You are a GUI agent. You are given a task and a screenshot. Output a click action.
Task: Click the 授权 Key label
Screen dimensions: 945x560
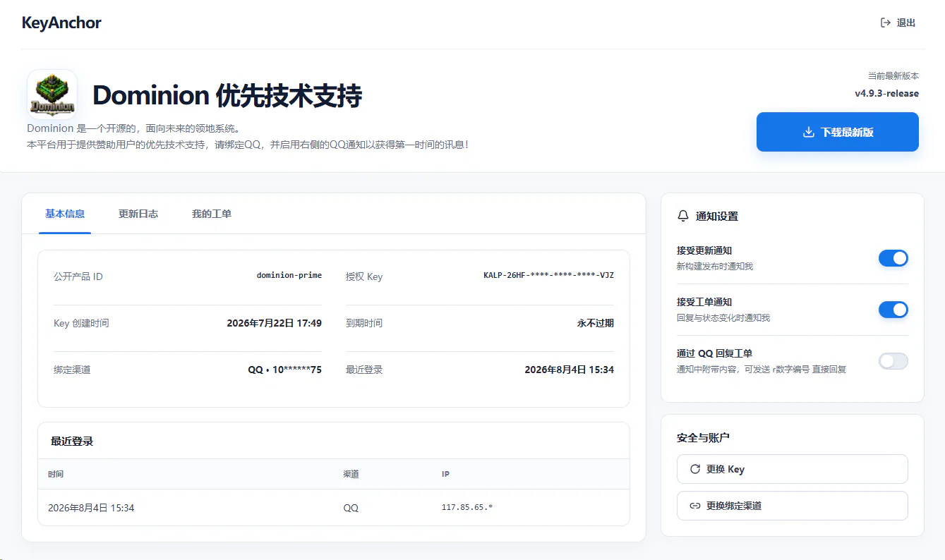[x=364, y=276]
